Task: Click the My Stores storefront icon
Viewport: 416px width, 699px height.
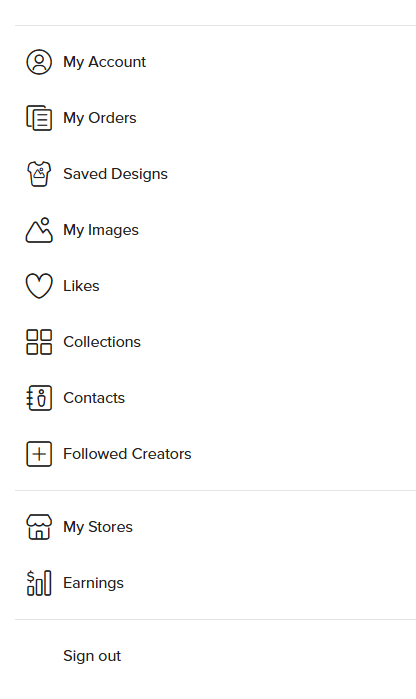Action: point(39,527)
